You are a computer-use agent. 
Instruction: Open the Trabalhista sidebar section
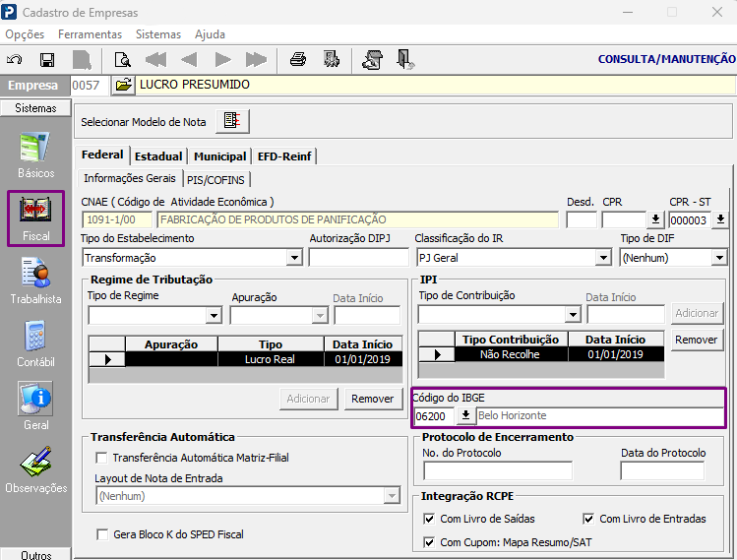click(35, 281)
